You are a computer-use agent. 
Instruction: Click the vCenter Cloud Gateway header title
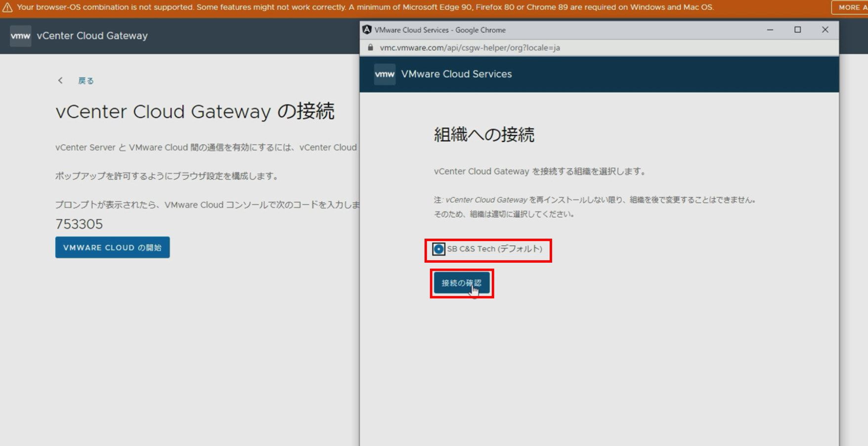(92, 36)
